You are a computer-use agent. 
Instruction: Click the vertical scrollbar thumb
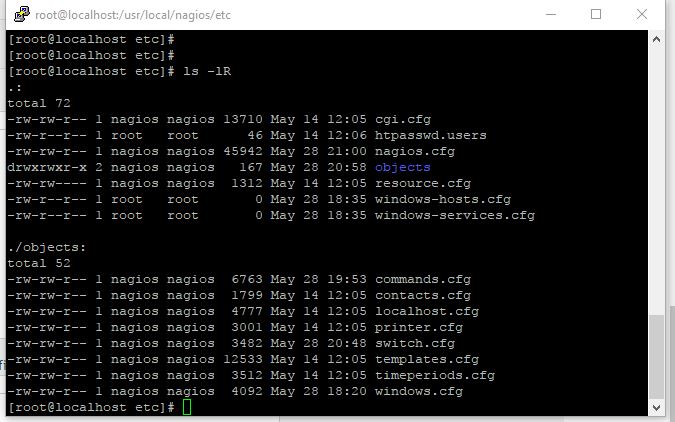tap(656, 357)
